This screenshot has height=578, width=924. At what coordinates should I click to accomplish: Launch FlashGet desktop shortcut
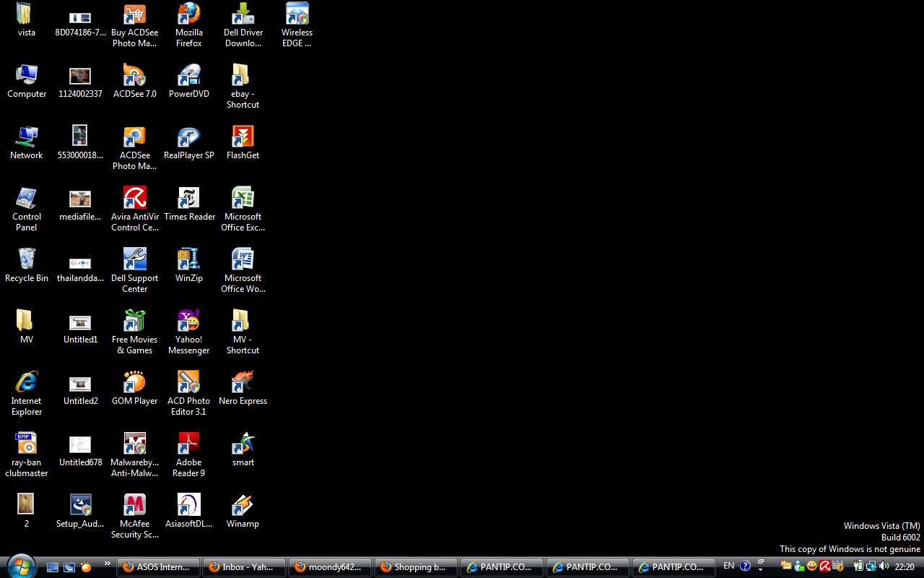pos(243,142)
